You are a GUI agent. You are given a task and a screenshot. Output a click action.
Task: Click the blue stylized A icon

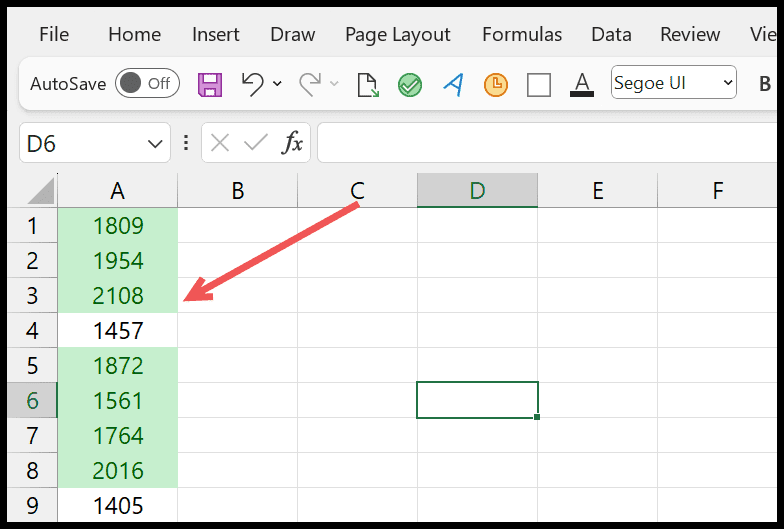[x=454, y=84]
